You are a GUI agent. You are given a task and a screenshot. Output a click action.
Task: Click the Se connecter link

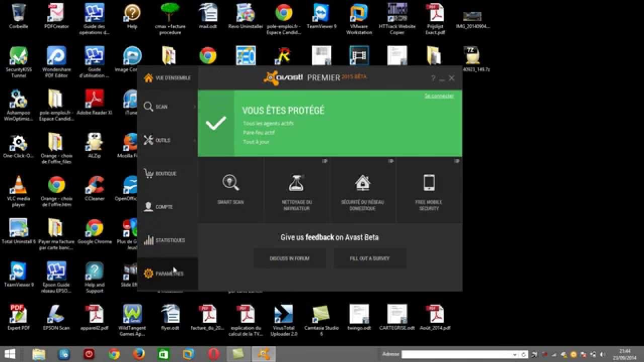(439, 96)
